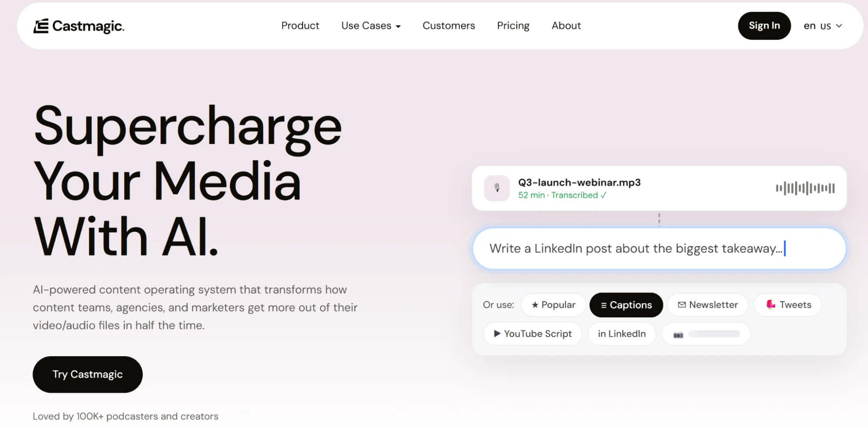Click the Supercharge Your Media headline
Screen dimensions: 868x427
[x=188, y=181]
